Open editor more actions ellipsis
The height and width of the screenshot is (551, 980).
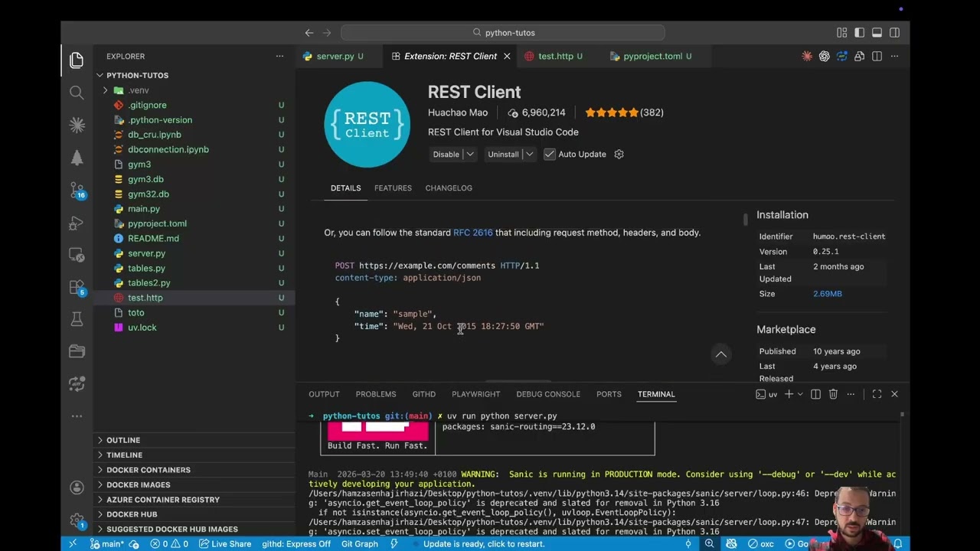[x=894, y=56]
